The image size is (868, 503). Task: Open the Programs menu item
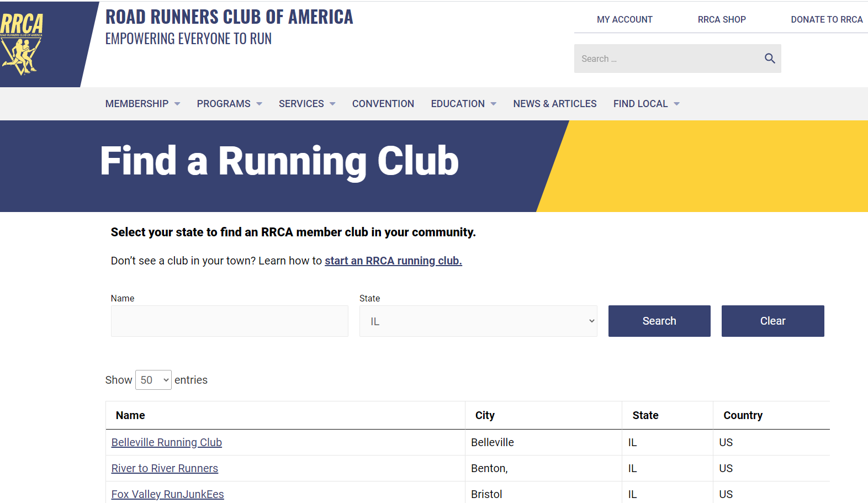point(224,104)
